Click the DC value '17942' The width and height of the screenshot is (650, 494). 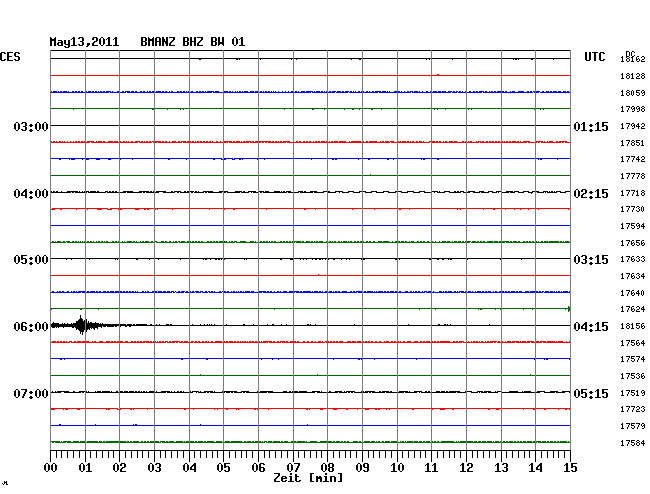(x=633, y=126)
